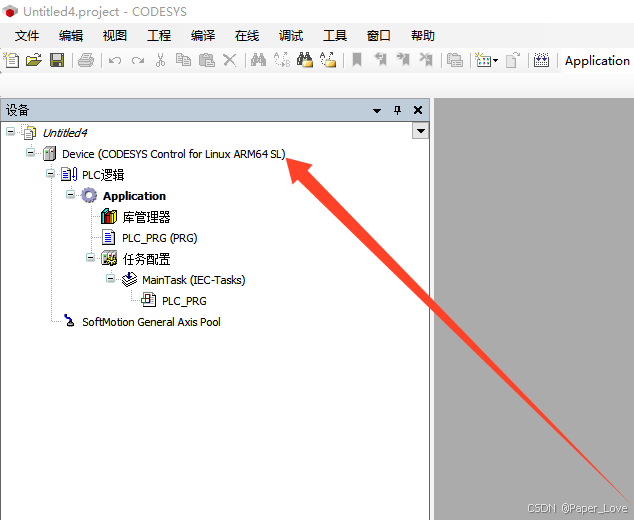Click the Replace A-to-B icon
Image resolution: width=634 pixels, height=520 pixels.
tap(282, 60)
